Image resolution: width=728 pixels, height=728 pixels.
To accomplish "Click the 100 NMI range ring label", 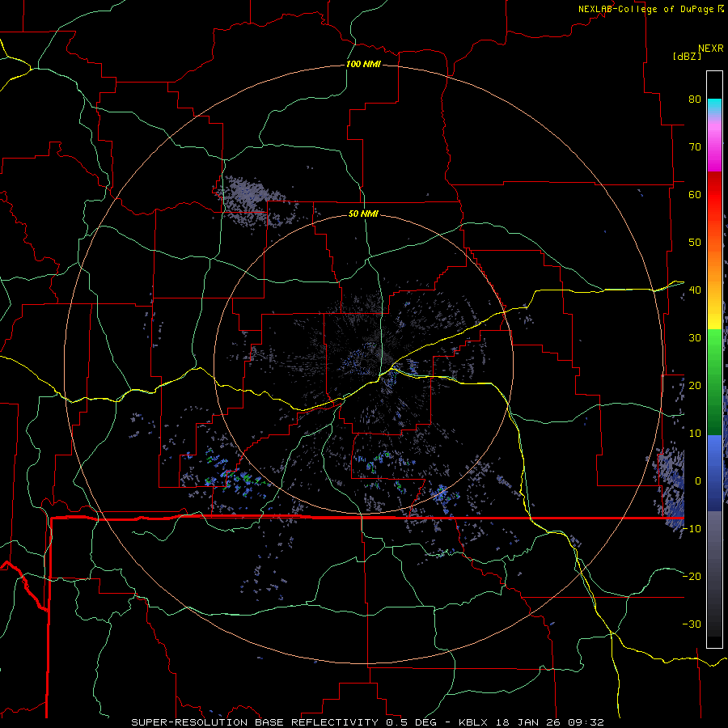I will pos(363,64).
